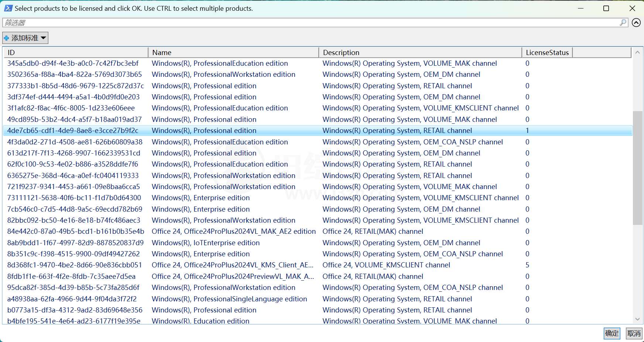The height and width of the screenshot is (342, 644).
Task: Open the 添加标准 criteria dropdown
Action: [25, 38]
